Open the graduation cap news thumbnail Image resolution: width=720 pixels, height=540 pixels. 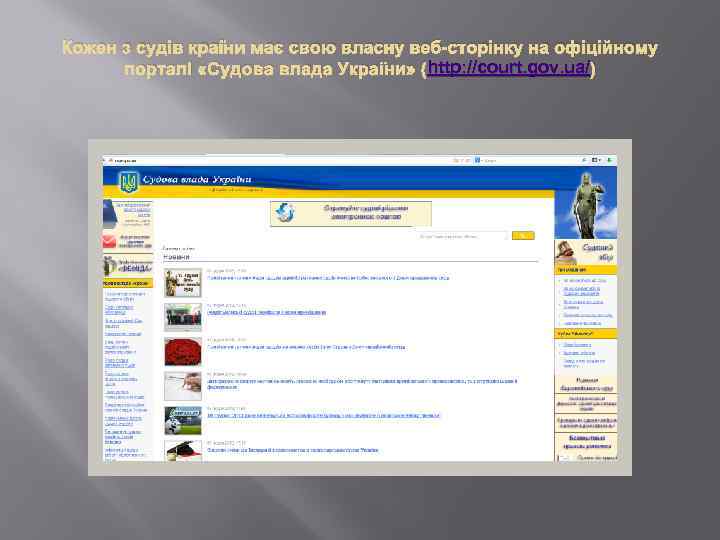(183, 450)
